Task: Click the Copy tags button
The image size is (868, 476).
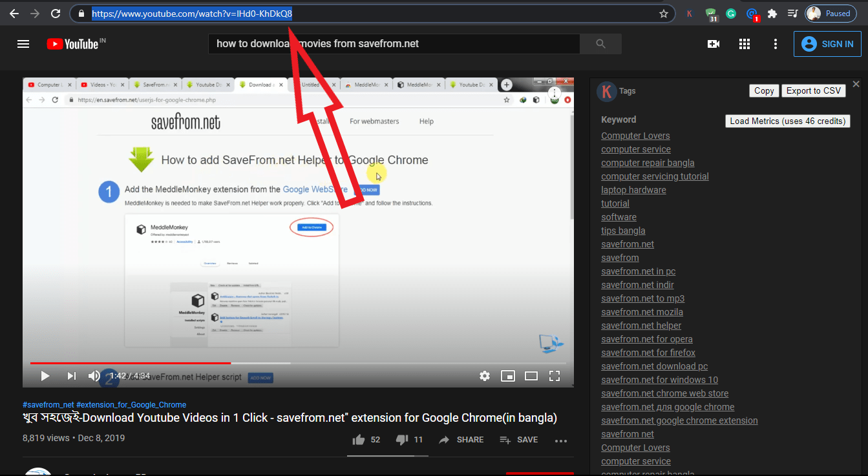Action: click(764, 91)
